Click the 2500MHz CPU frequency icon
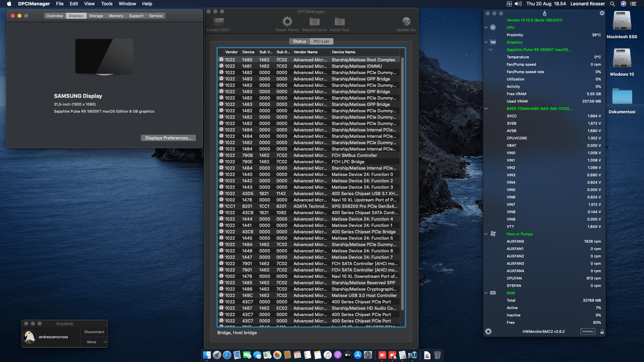644x362 pixels. point(588,331)
